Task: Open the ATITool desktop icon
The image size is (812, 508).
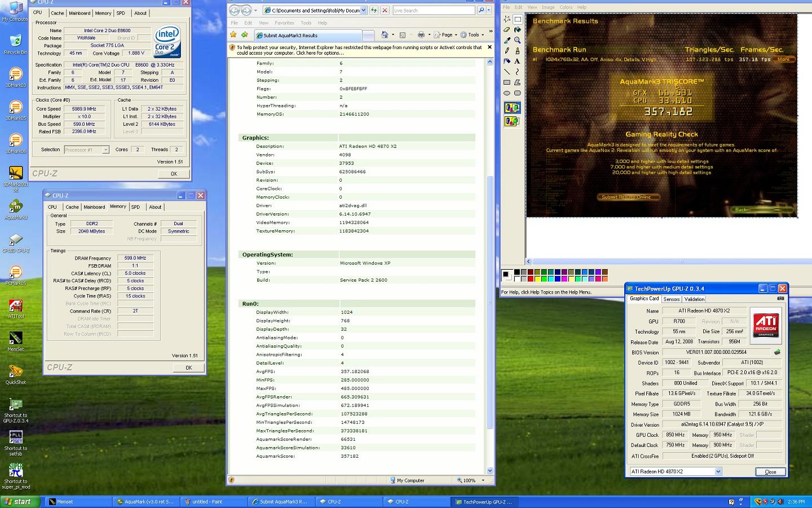Action: tap(15, 308)
